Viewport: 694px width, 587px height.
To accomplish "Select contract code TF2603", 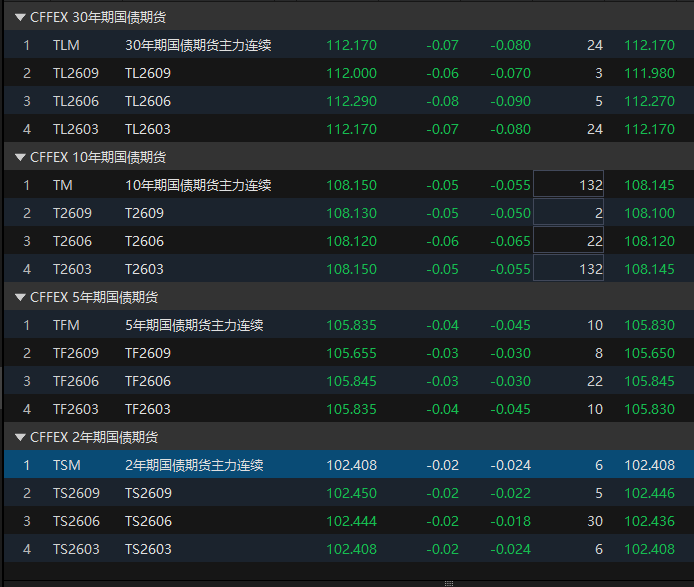I will point(76,409).
